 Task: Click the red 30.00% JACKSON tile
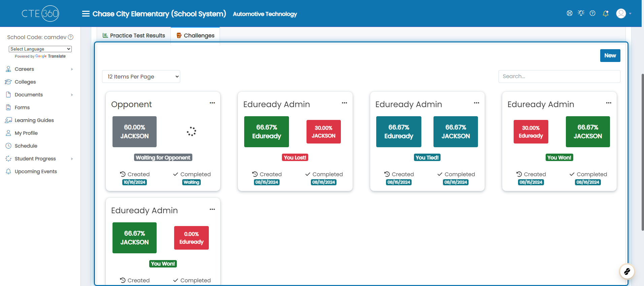323,132
